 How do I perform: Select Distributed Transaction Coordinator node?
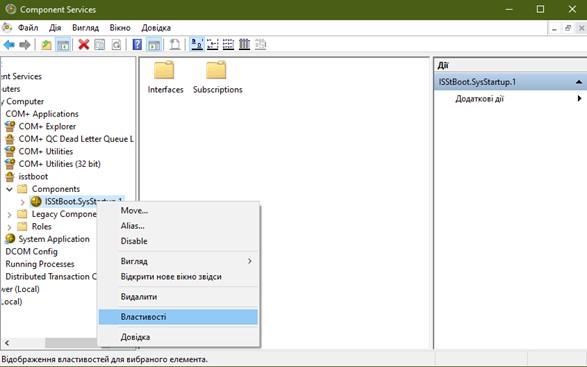(51, 276)
